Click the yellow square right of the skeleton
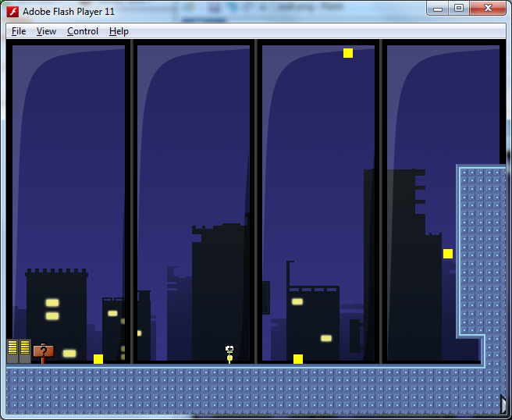Image resolution: width=512 pixels, height=420 pixels. point(298,359)
